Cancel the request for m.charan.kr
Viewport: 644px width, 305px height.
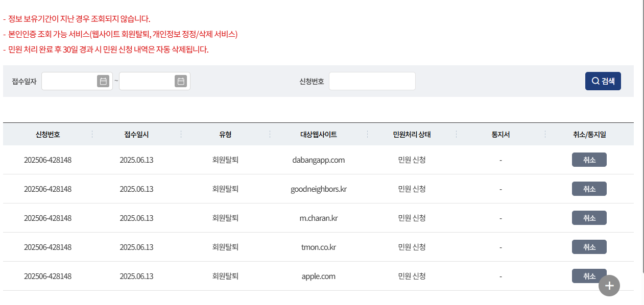[589, 217]
